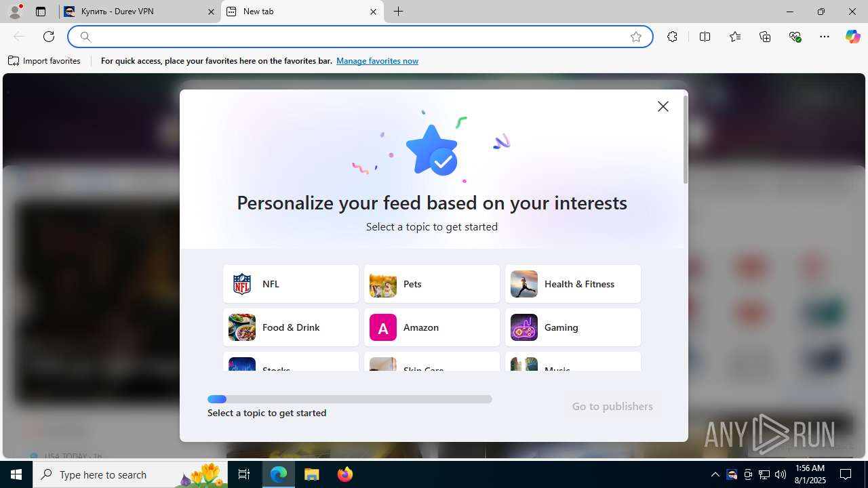Click the Amazon letter A tile icon
The image size is (868, 488).
[x=383, y=327]
